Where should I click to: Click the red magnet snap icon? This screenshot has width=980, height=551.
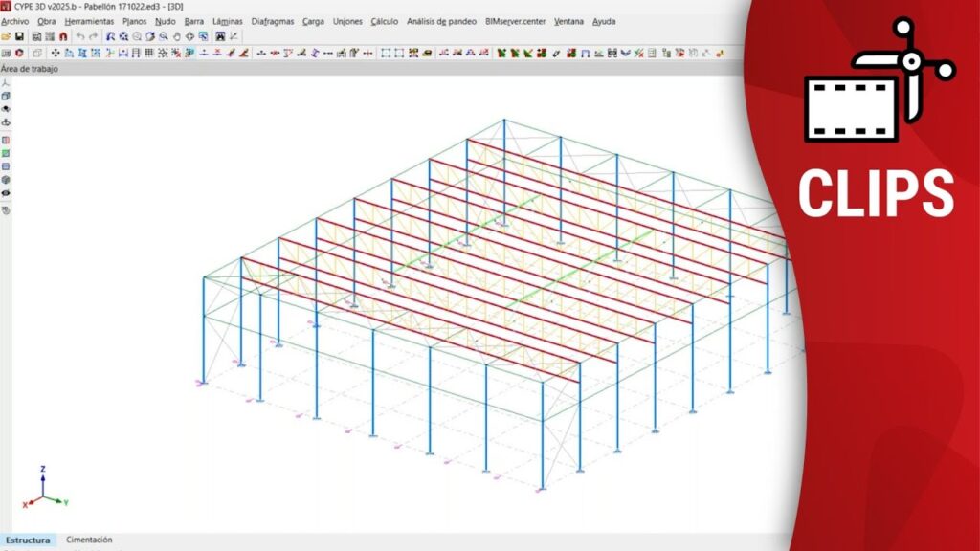click(x=63, y=36)
